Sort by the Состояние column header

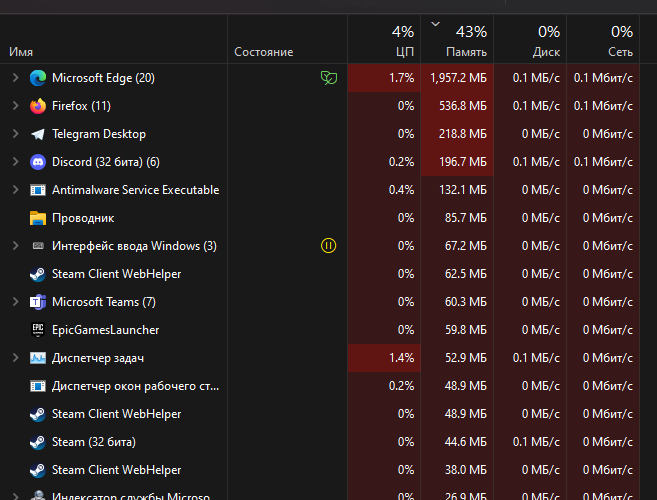(287, 39)
